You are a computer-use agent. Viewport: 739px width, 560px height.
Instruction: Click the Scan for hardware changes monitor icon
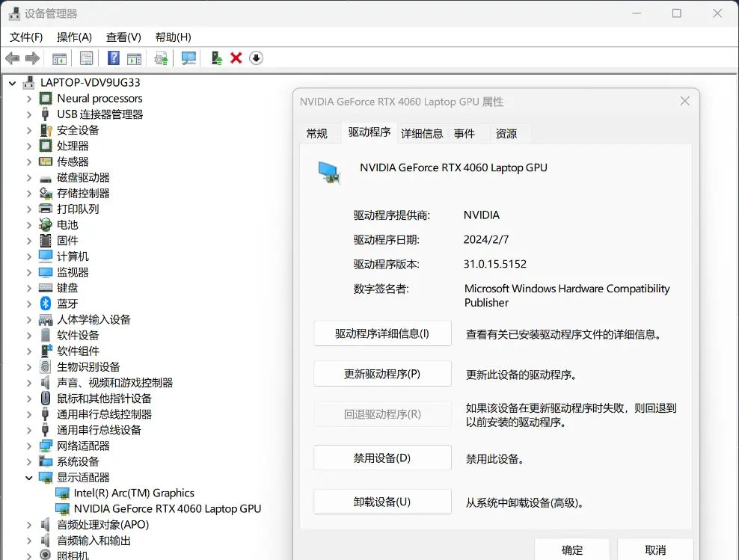188,58
